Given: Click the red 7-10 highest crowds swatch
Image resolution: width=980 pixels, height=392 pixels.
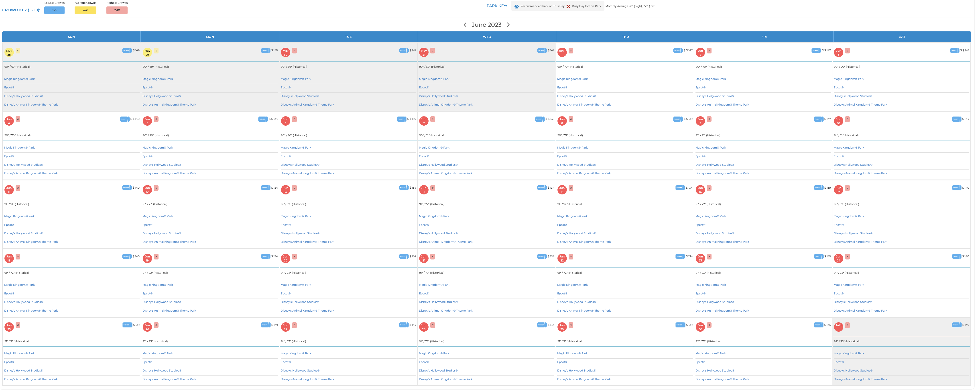Looking at the screenshot, I should click(117, 10).
